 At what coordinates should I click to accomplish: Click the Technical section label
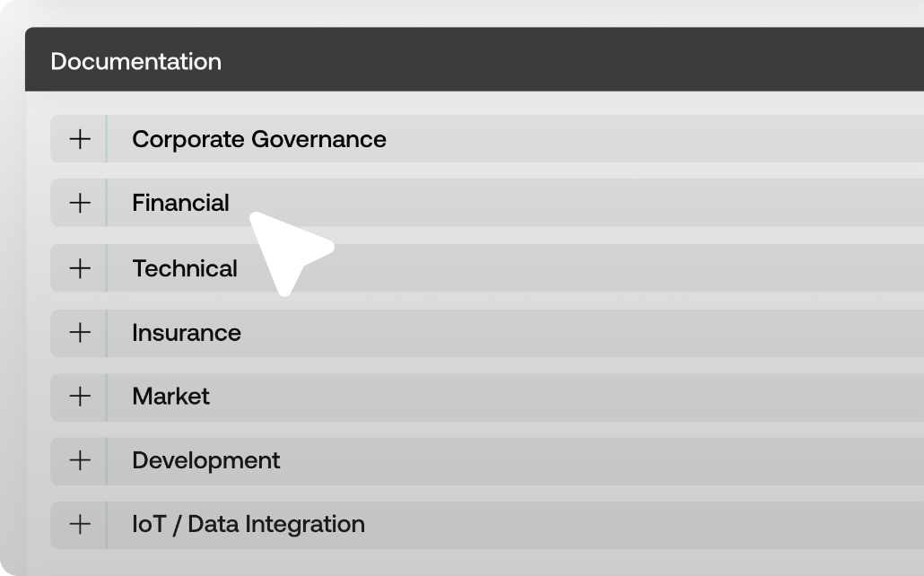tap(185, 268)
